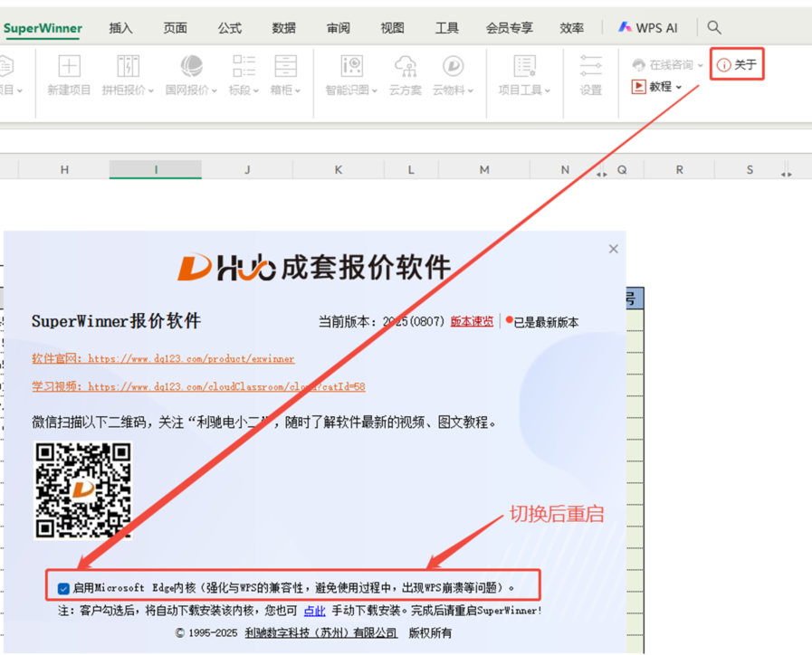Expand the 国网报价 dropdown arrow
The width and height of the screenshot is (812, 655).
(x=214, y=91)
